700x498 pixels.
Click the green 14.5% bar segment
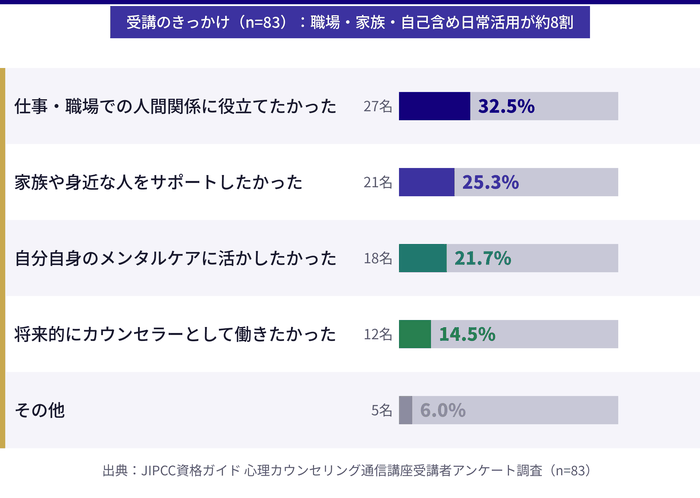click(414, 334)
